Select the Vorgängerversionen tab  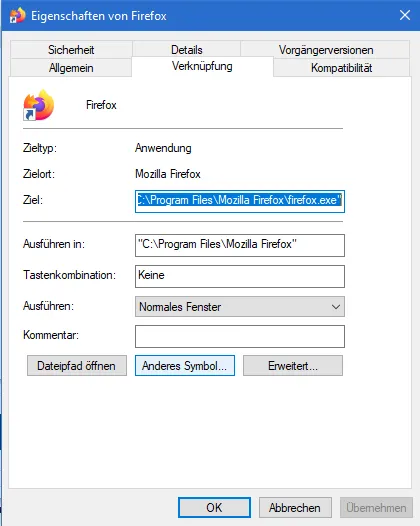(x=326, y=50)
